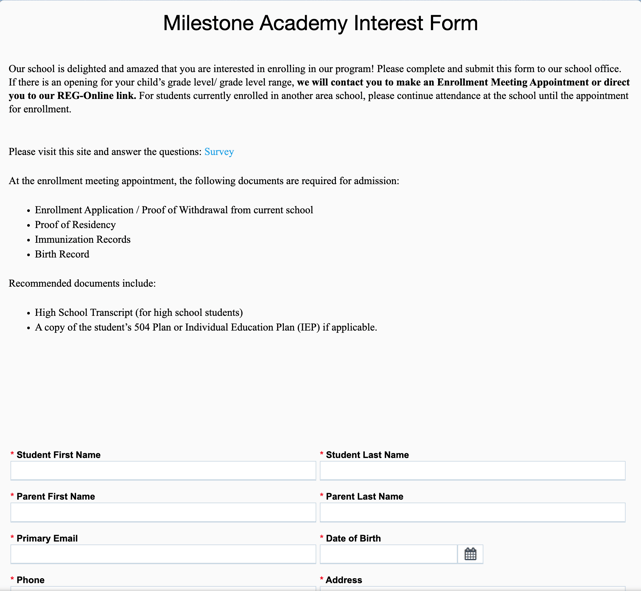Viewport: 641px width, 591px height.
Task: Click the Student First Name label
Action: click(58, 455)
